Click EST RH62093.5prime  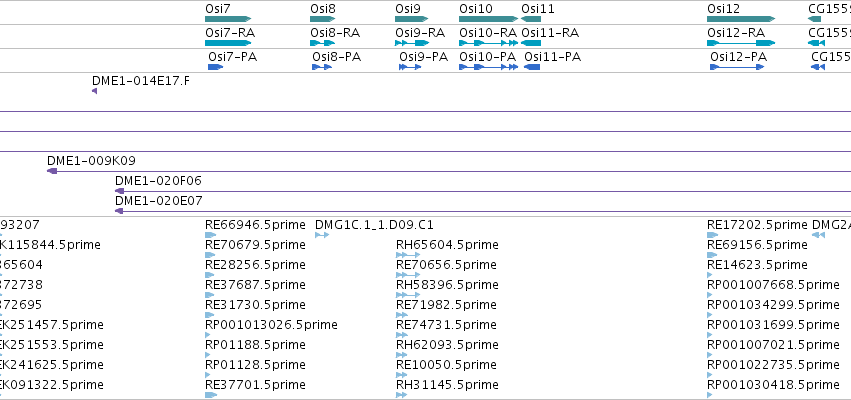click(447, 345)
